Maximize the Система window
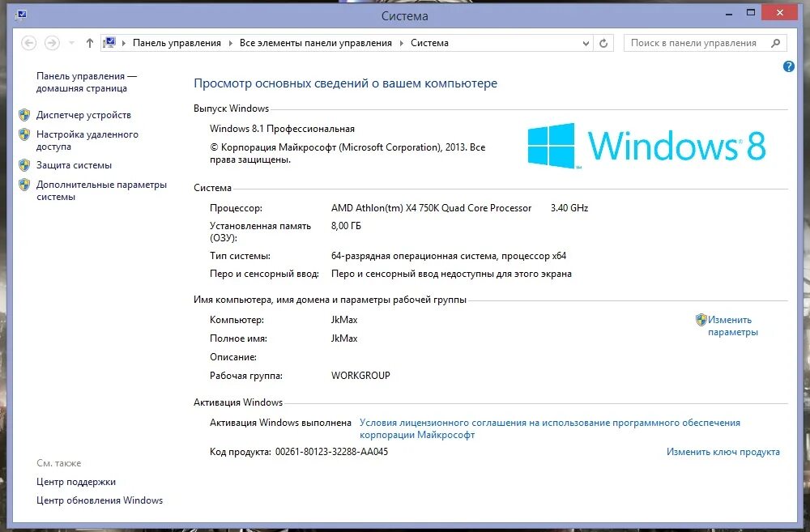The width and height of the screenshot is (810, 532). pyautogui.click(x=751, y=13)
